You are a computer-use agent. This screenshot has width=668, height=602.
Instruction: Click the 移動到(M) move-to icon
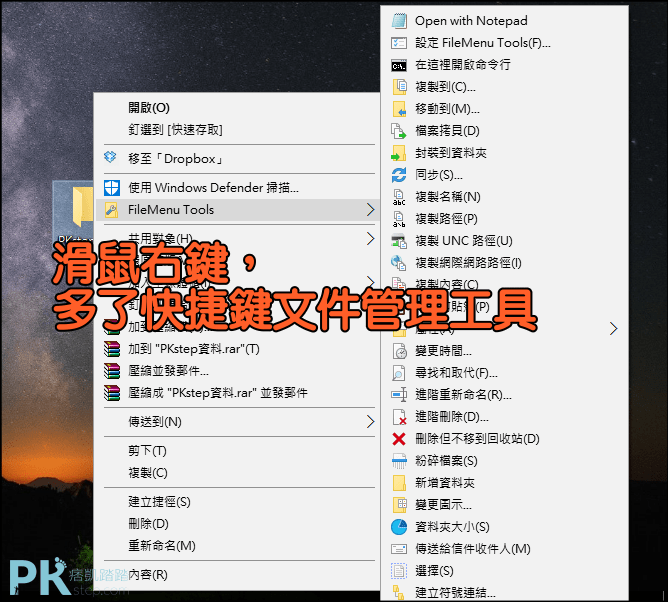(399, 109)
